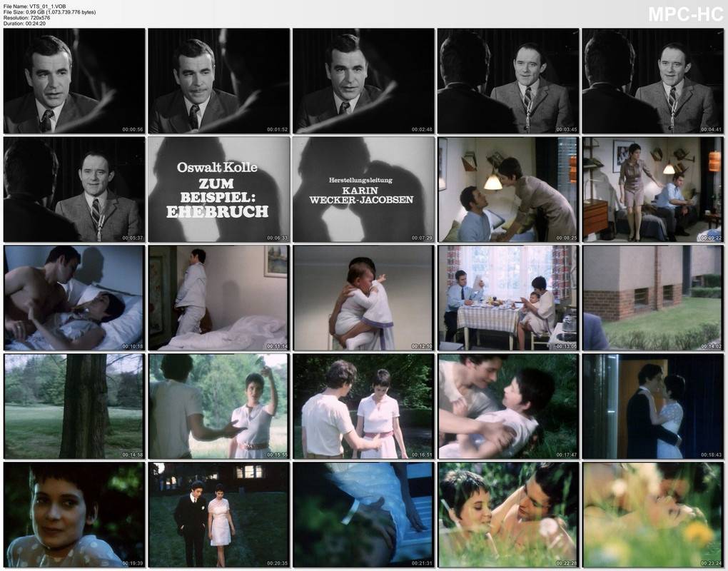Select the thumbnail timestamped 00:11:14

[x=218, y=298]
